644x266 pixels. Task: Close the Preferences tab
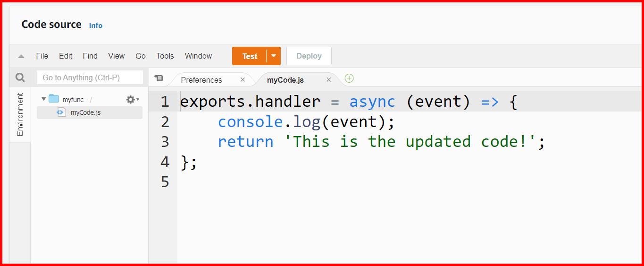[x=243, y=80]
